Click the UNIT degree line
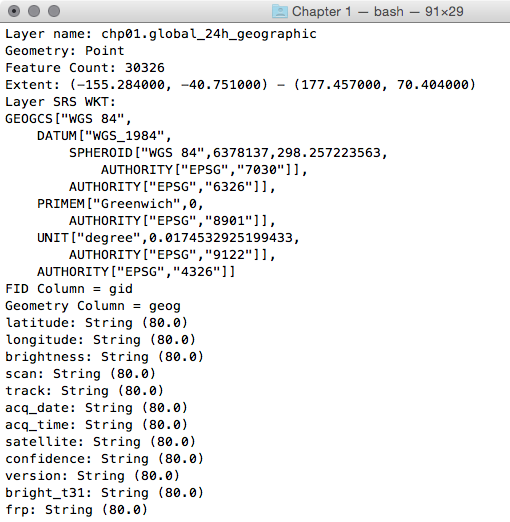The height and width of the screenshot is (522, 510). point(168,238)
